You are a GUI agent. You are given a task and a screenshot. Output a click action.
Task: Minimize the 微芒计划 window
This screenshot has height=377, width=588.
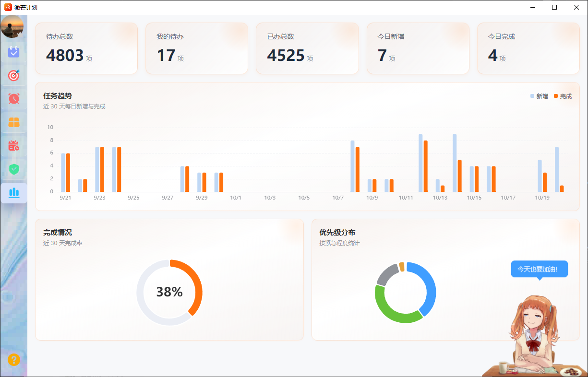coord(533,7)
